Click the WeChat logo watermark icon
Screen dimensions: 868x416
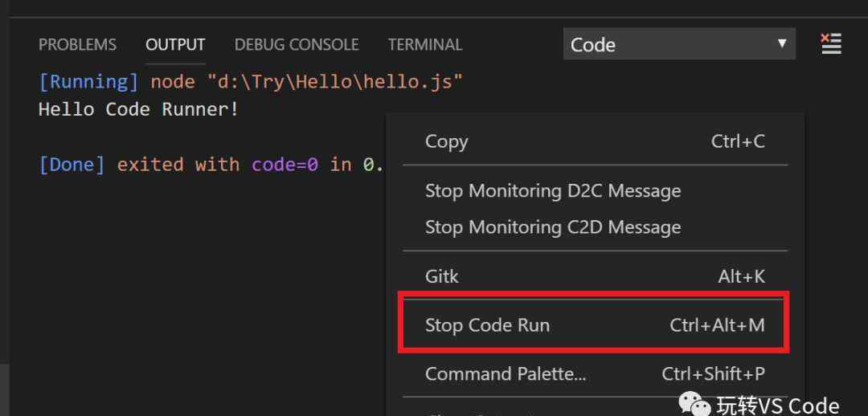[695, 405]
